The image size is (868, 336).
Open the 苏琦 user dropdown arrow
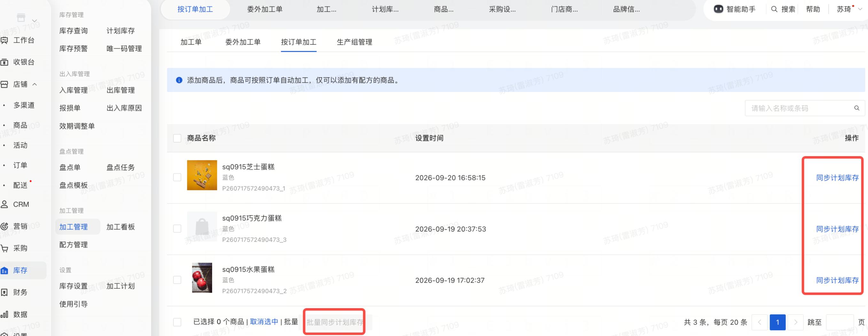point(860,10)
